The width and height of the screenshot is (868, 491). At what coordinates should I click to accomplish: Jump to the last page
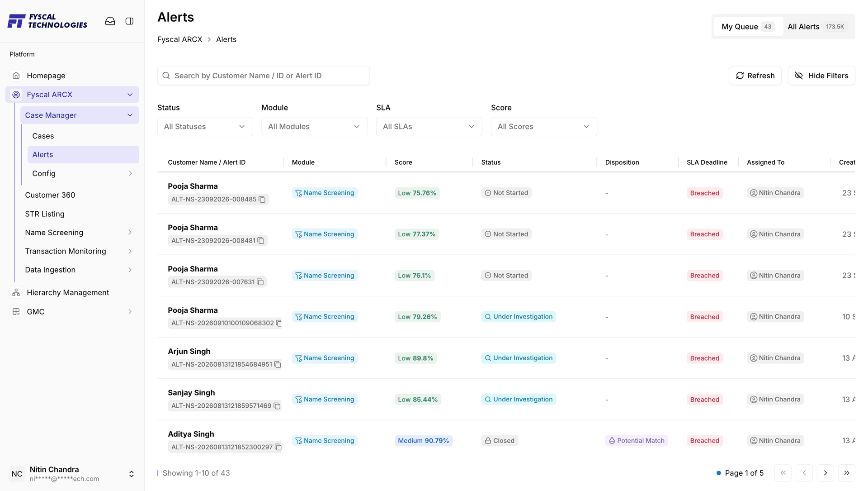pos(847,473)
